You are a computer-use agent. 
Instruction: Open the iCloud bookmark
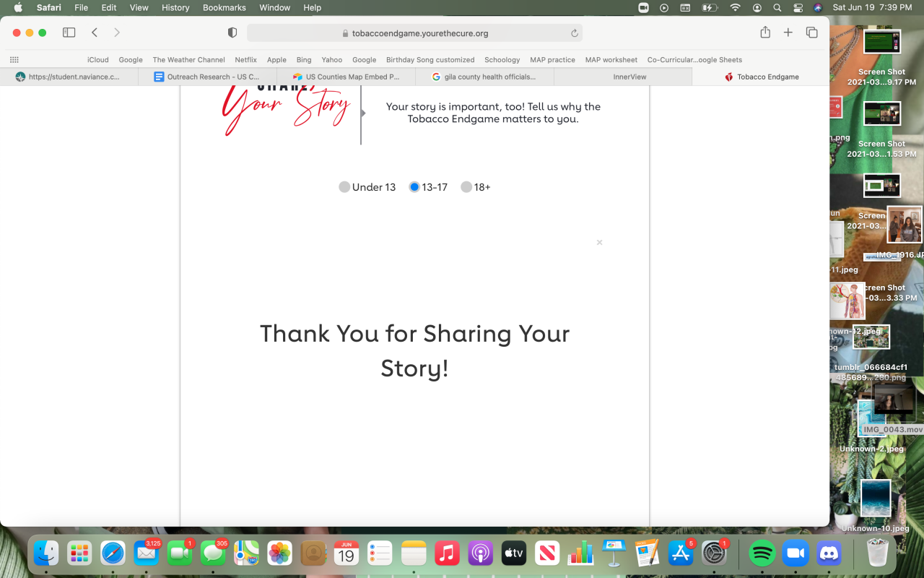(x=98, y=60)
